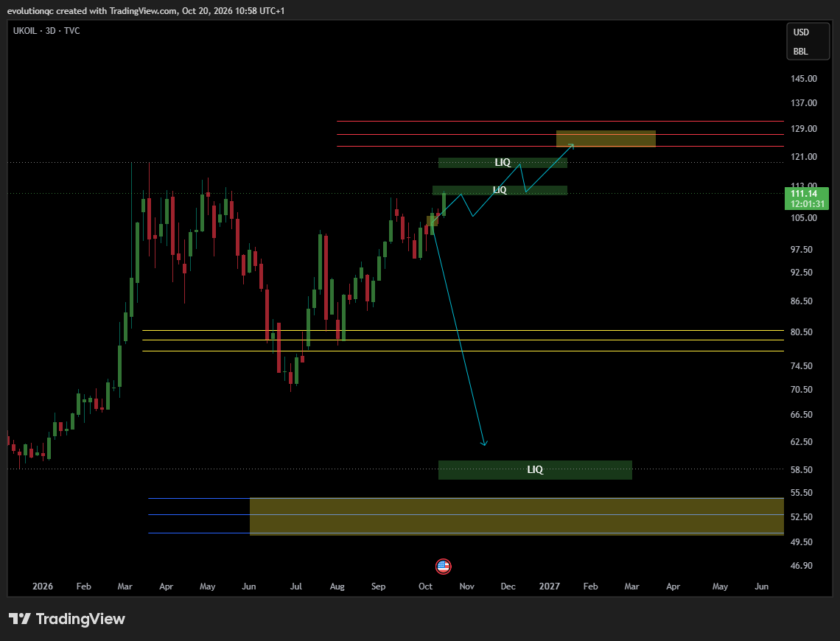
Task: Click the 97.50 price axis label
Action: tap(802, 250)
